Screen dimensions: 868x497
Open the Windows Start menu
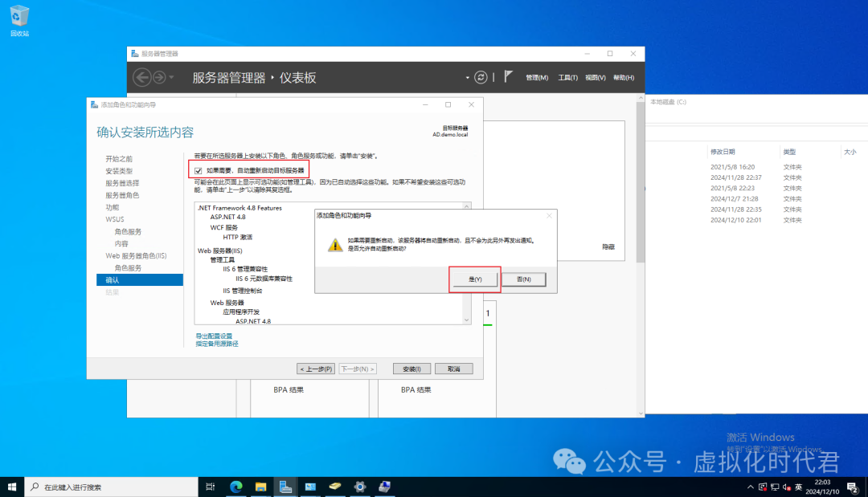(x=11, y=487)
